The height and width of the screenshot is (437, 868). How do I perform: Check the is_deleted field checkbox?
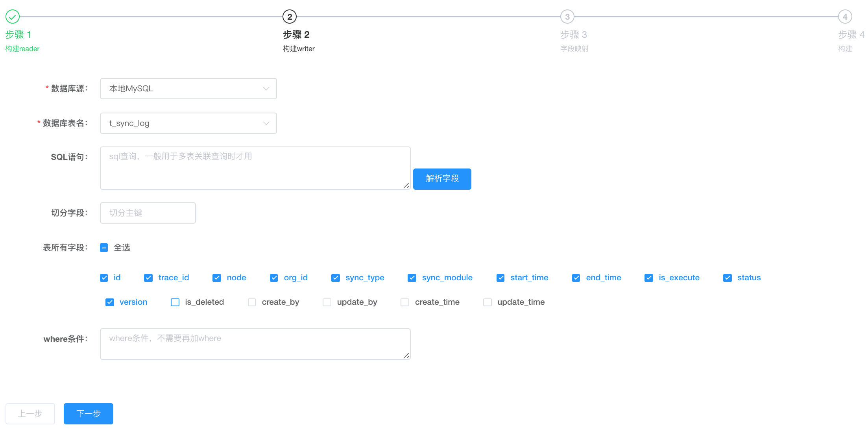click(x=175, y=302)
